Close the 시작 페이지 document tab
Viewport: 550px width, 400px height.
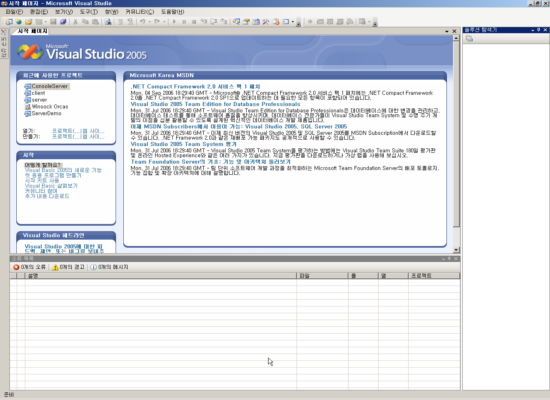click(455, 31)
